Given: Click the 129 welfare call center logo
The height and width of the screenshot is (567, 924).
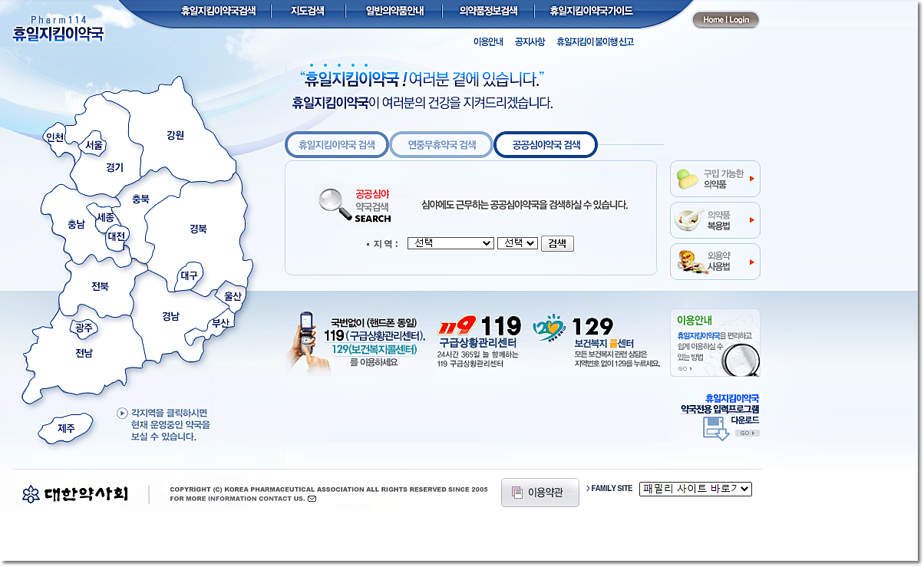Looking at the screenshot, I should (549, 327).
